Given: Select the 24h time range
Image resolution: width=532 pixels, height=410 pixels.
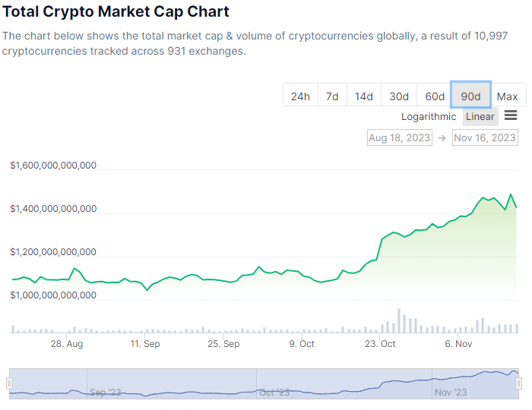Looking at the screenshot, I should [300, 96].
